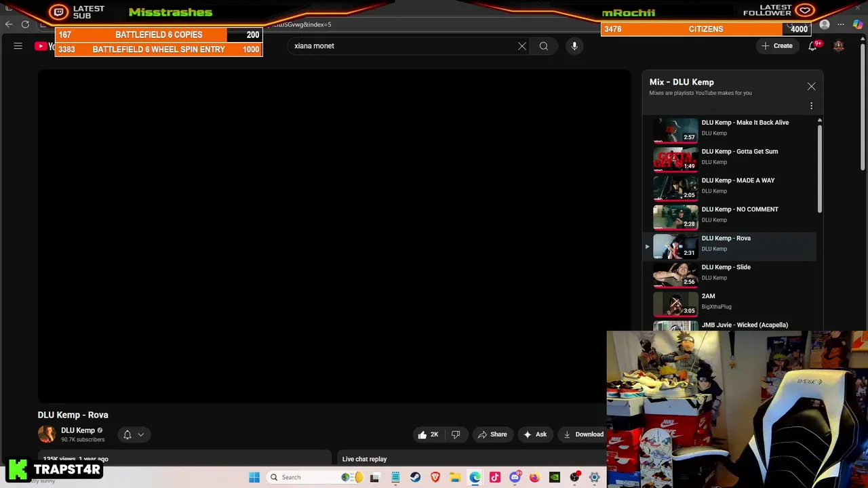Viewport: 868px width, 488px height.
Task: Open the TikTok taskbar icon
Action: 495,477
